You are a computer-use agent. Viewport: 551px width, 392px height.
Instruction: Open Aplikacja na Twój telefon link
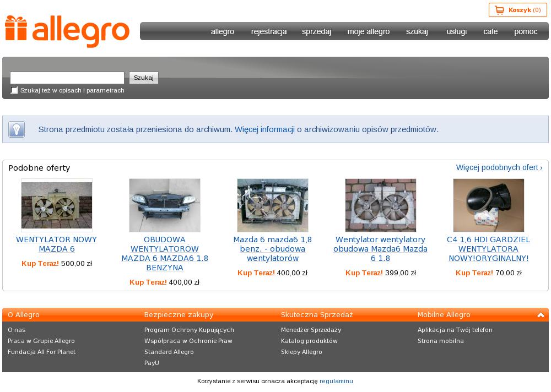coord(455,330)
